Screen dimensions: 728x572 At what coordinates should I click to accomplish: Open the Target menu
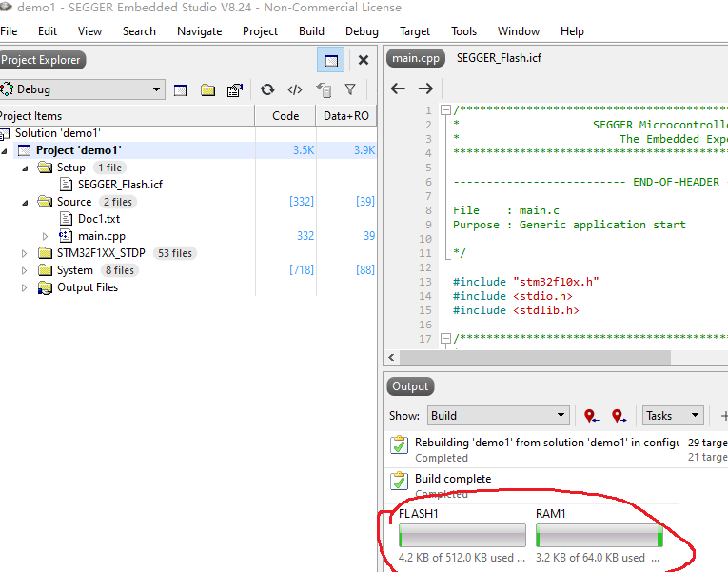click(415, 31)
